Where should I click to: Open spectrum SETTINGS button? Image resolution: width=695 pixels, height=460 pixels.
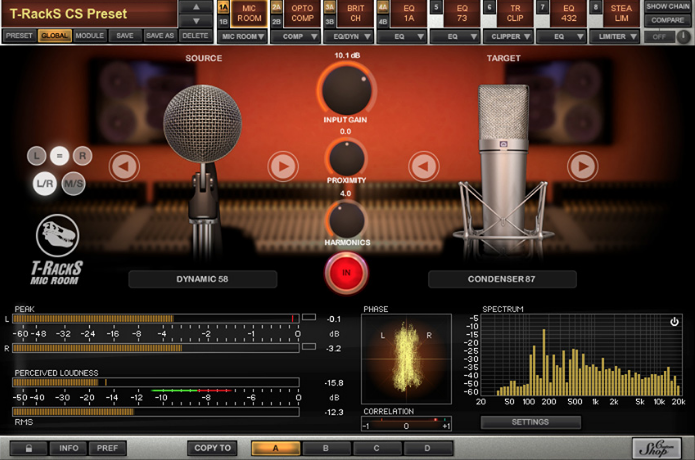click(x=531, y=422)
